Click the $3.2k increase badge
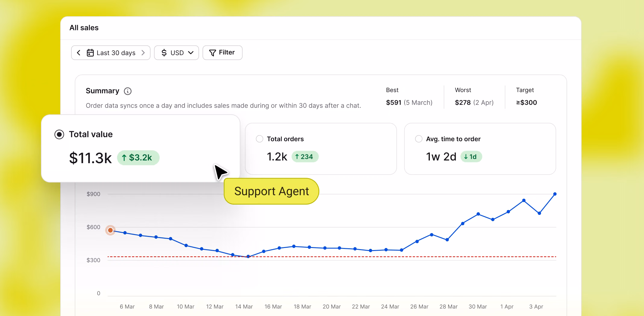Screen dimensions: 644x316 point(138,158)
